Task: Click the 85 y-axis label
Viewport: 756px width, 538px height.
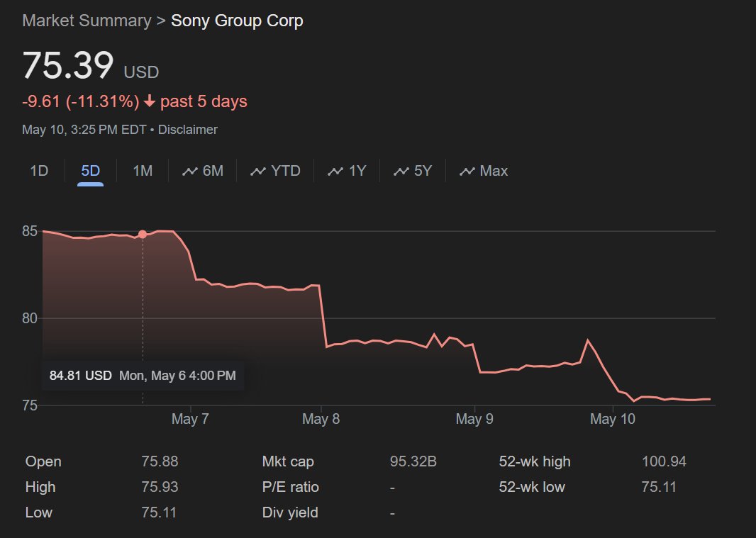Action: (29, 231)
